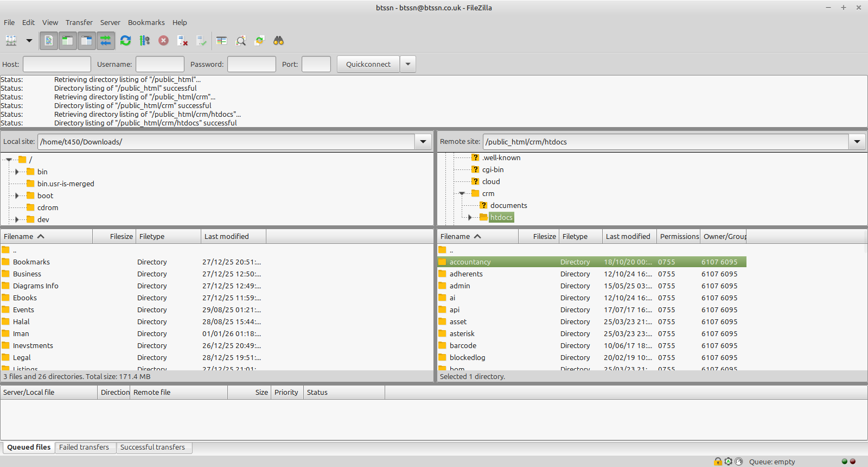Select the adherents remote directory
Screen dimensions: 868x467
pos(466,274)
